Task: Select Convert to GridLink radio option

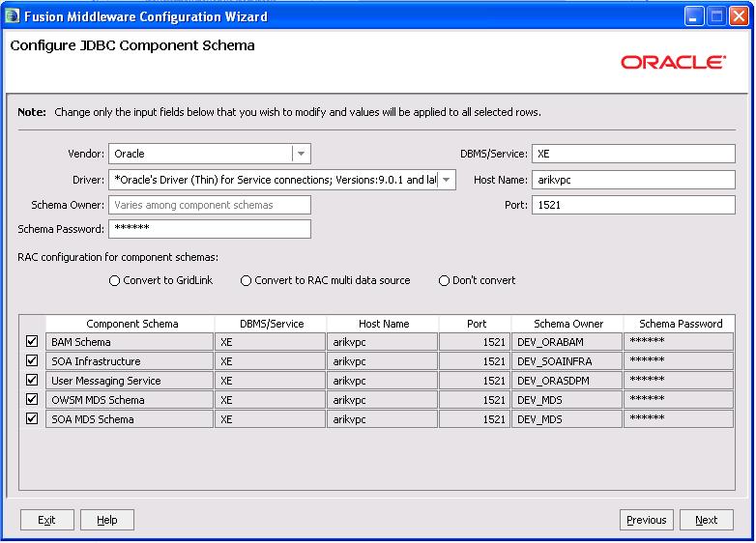Action: tap(115, 281)
